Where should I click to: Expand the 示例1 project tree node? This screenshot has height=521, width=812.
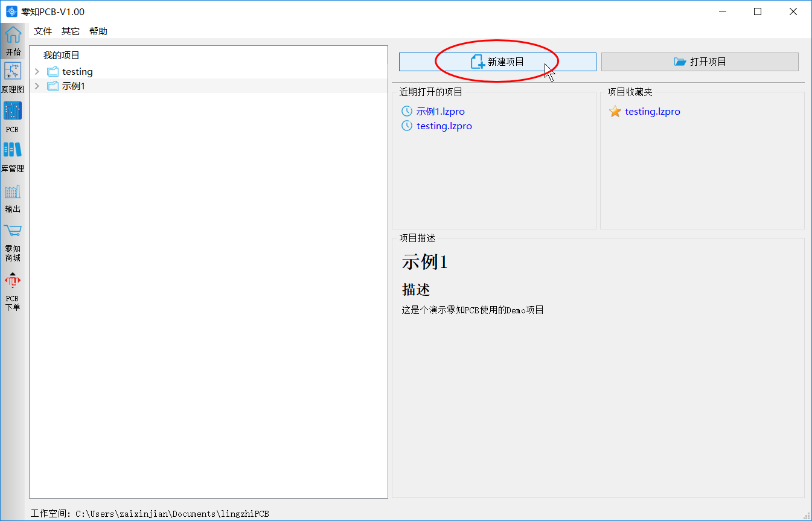[37, 86]
